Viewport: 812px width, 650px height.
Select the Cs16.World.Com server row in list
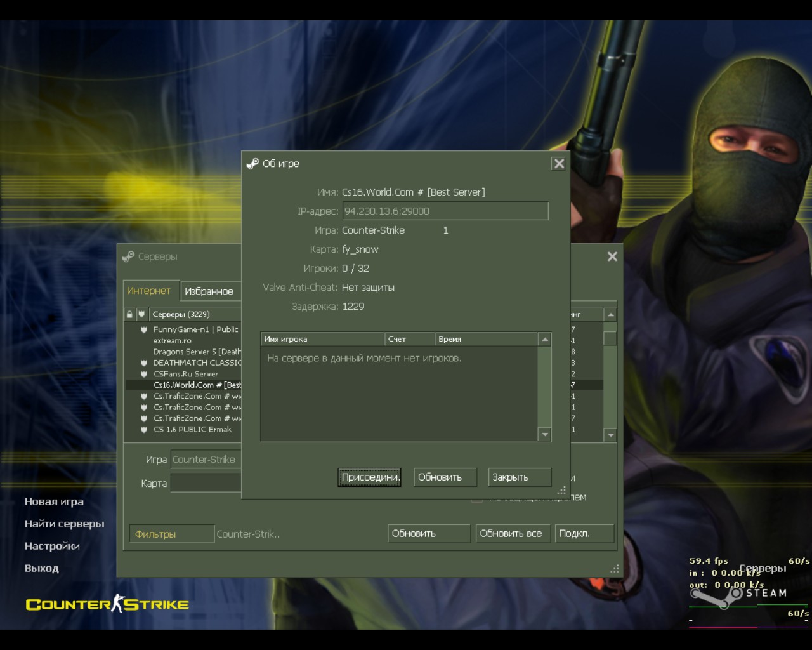[x=184, y=385]
